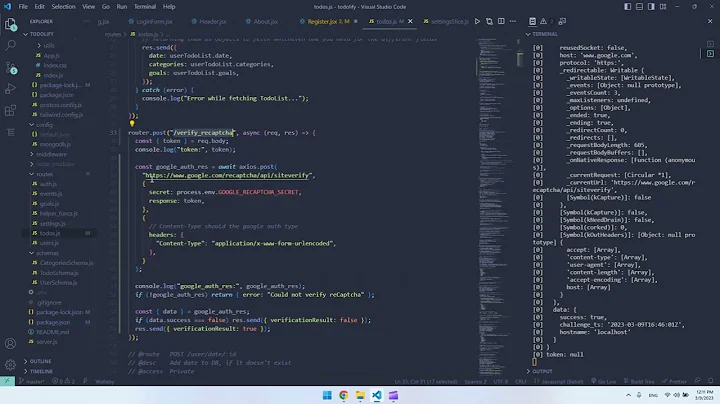Open File Explorer from the taskbar
720x404 pixels.
(360, 395)
